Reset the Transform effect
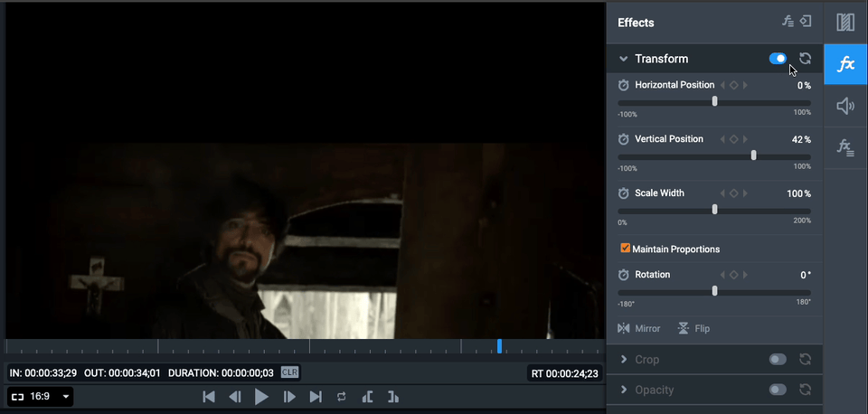The image size is (868, 414). point(806,59)
